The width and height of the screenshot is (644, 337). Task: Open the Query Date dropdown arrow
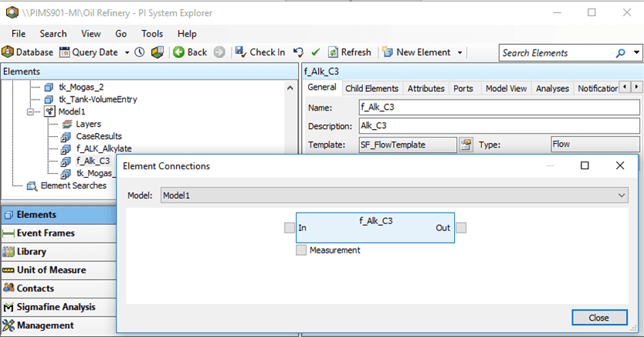coord(127,53)
